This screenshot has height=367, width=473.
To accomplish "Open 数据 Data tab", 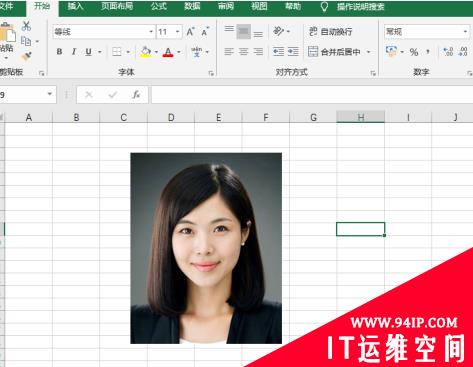I will 192,6.
